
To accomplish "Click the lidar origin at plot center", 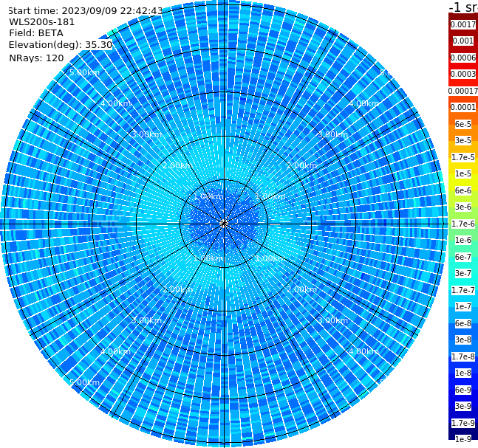I will pos(224,224).
